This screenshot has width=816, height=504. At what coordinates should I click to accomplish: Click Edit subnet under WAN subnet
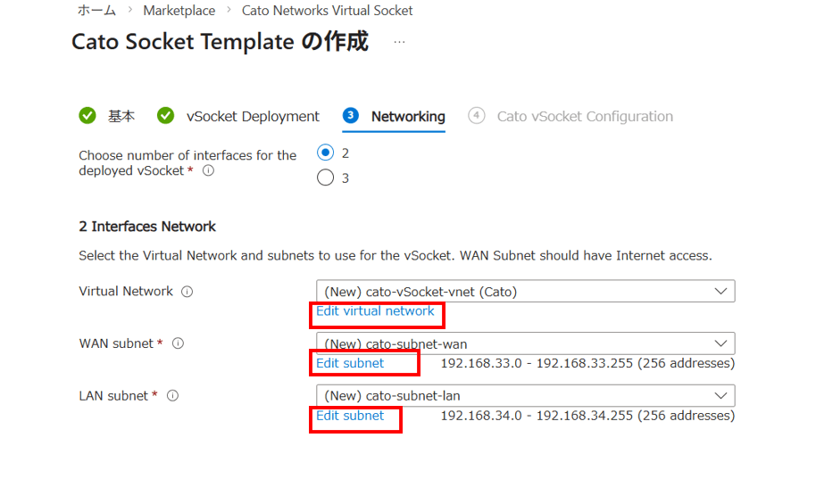pos(350,363)
